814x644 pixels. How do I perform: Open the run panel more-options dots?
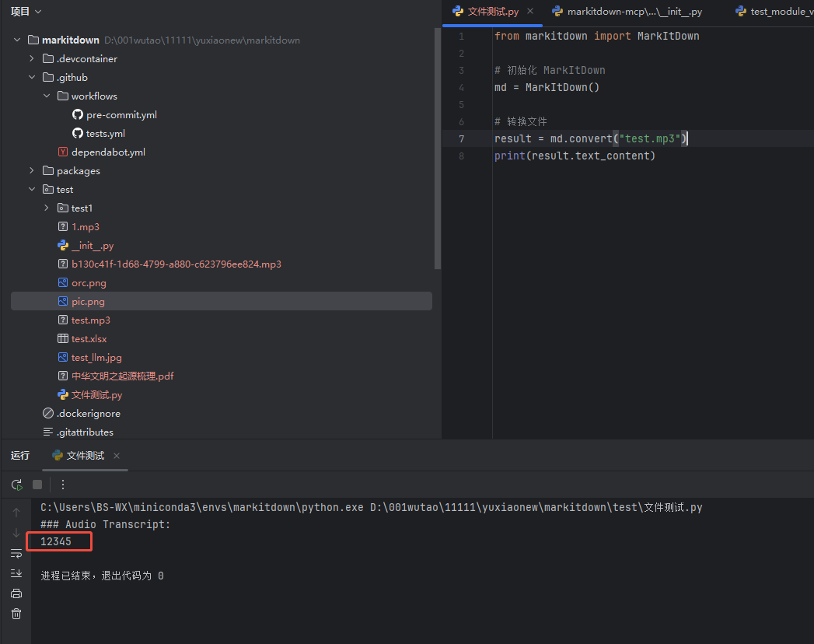(x=63, y=485)
